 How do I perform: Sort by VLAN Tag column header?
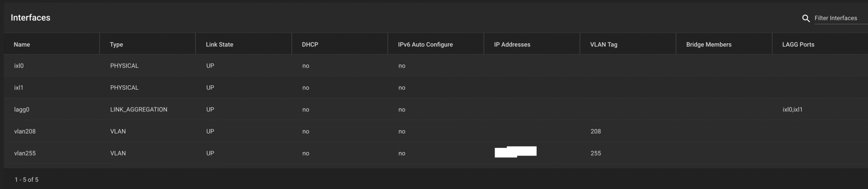pyautogui.click(x=603, y=45)
